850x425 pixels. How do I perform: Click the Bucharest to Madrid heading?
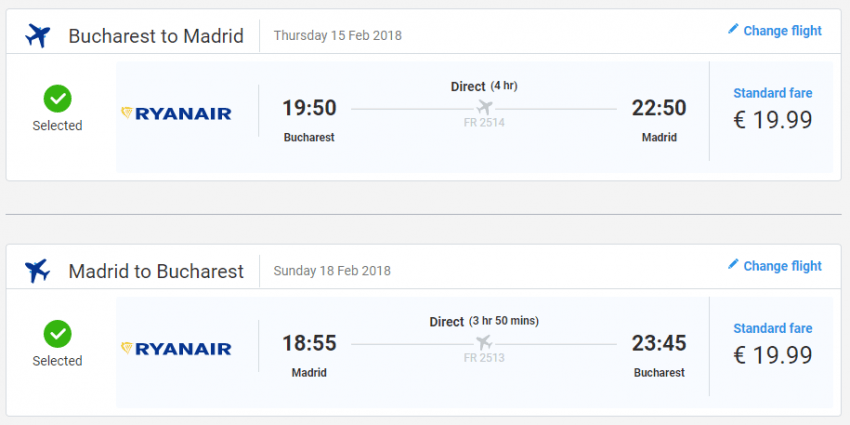(x=156, y=36)
